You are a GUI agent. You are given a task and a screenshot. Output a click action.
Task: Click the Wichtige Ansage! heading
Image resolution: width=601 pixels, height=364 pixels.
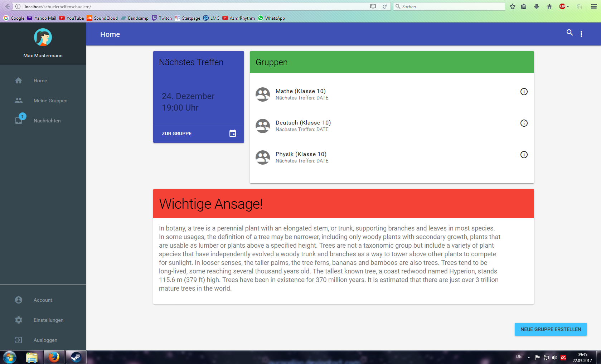211,204
